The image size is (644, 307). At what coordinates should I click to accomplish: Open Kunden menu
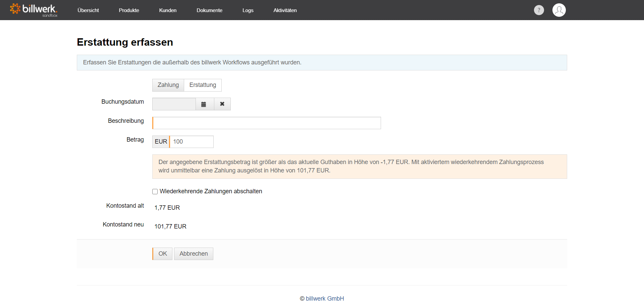[168, 10]
